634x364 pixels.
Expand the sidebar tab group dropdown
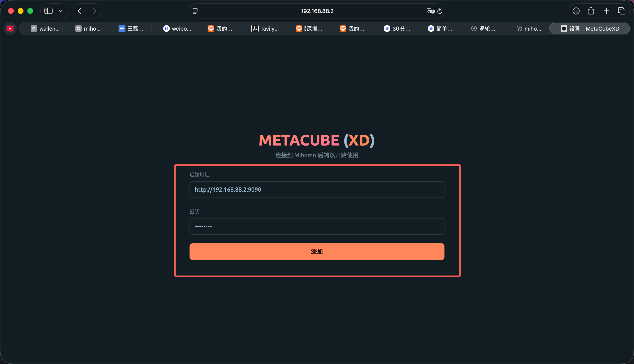click(60, 11)
